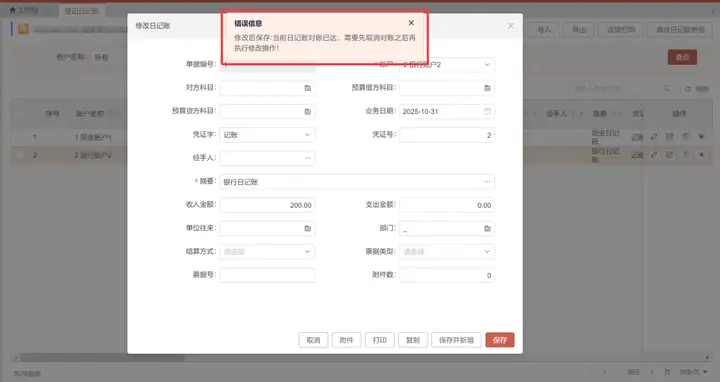
Task: Click ellipsis button in 摘要 field
Action: (487, 182)
